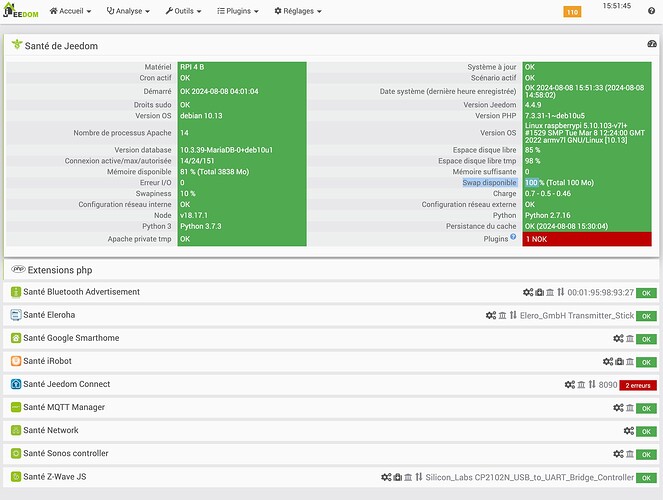Click the building daemon icon in Santé iRobot row

click(630, 362)
